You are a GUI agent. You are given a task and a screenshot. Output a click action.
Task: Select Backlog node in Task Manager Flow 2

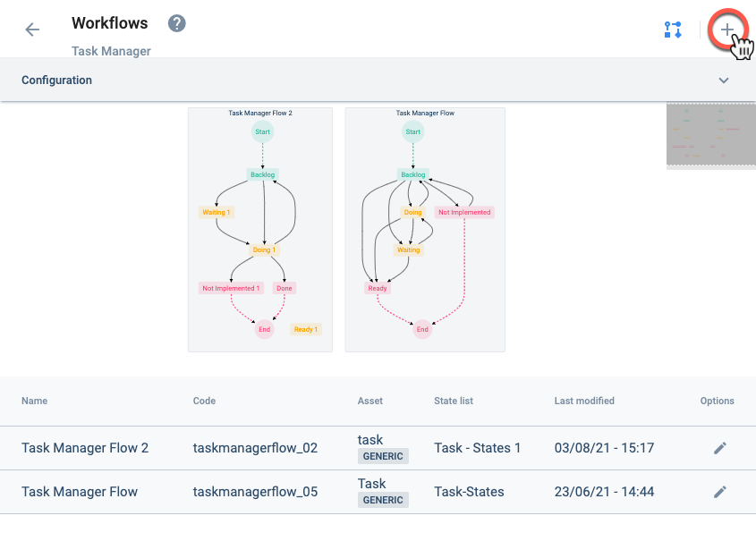[263, 174]
